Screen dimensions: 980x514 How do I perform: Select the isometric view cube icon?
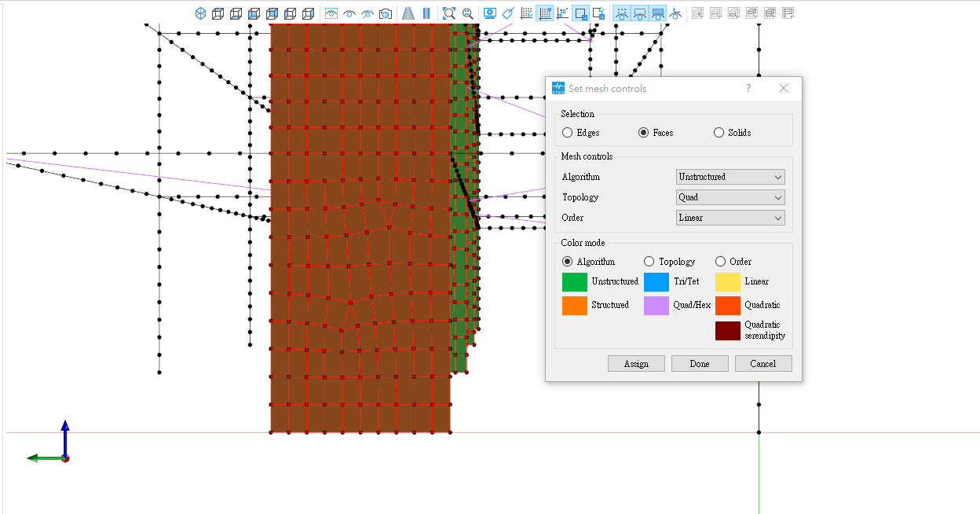pyautogui.click(x=200, y=13)
